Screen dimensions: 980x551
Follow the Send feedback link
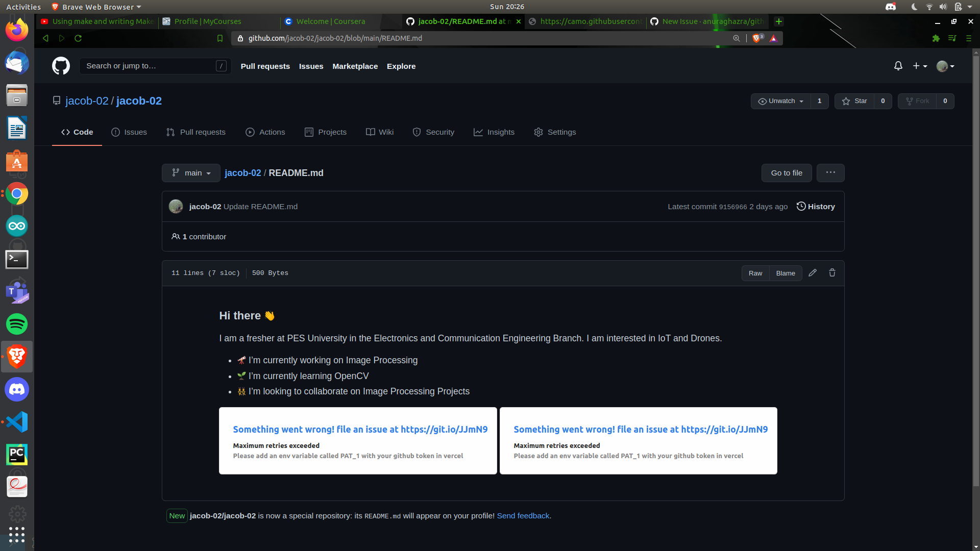tap(522, 516)
